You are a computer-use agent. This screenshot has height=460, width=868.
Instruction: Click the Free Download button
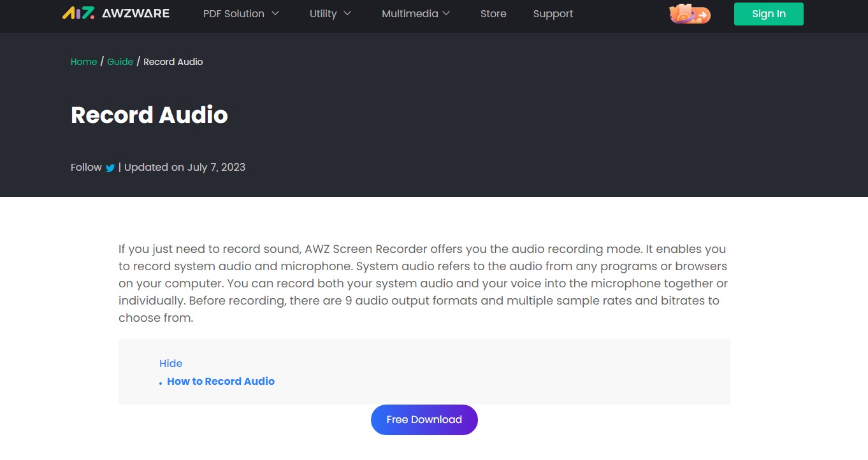click(424, 420)
